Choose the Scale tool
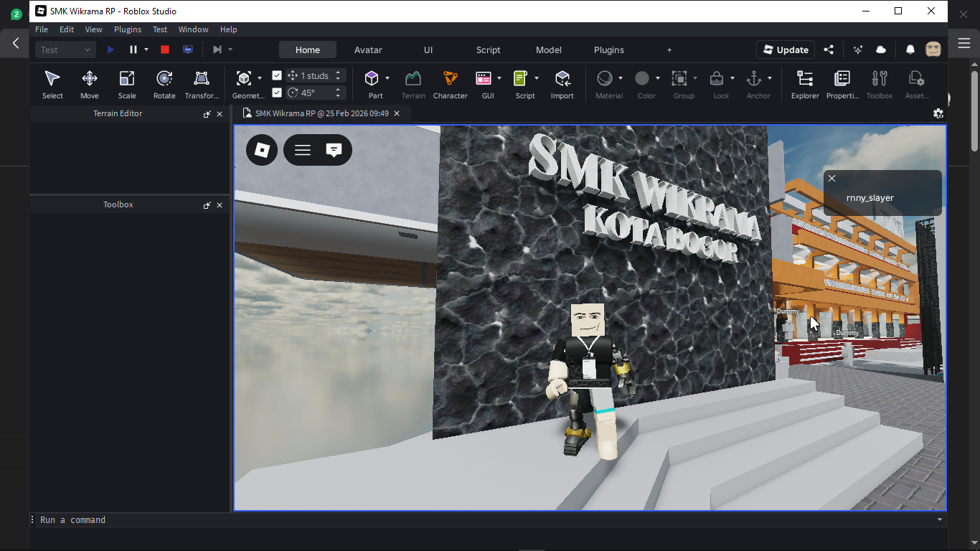 point(127,84)
